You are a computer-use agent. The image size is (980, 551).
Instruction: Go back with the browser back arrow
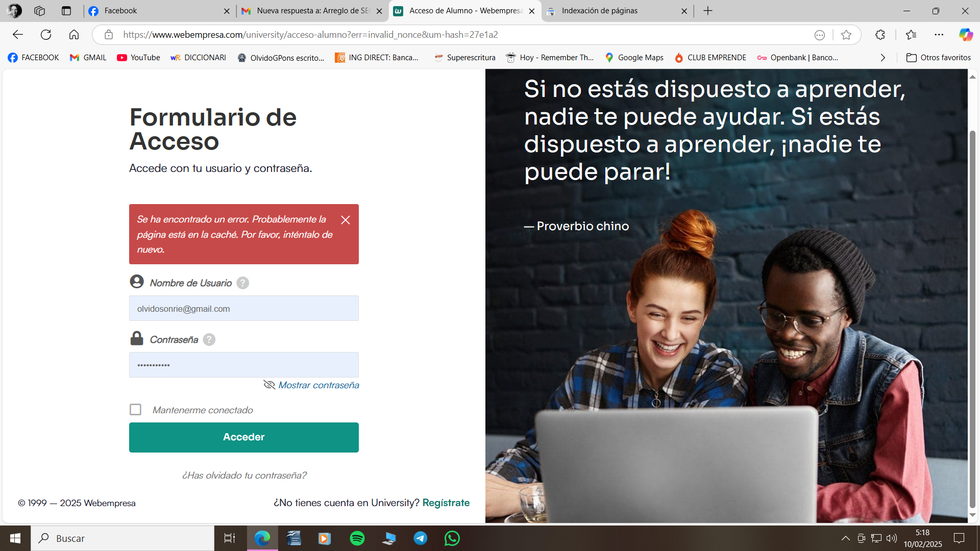tap(18, 35)
